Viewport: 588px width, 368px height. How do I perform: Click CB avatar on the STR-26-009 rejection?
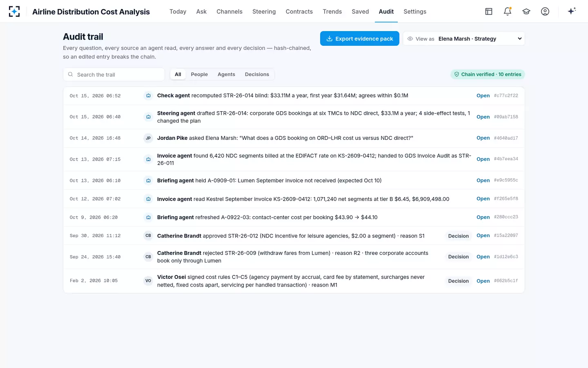(x=148, y=257)
